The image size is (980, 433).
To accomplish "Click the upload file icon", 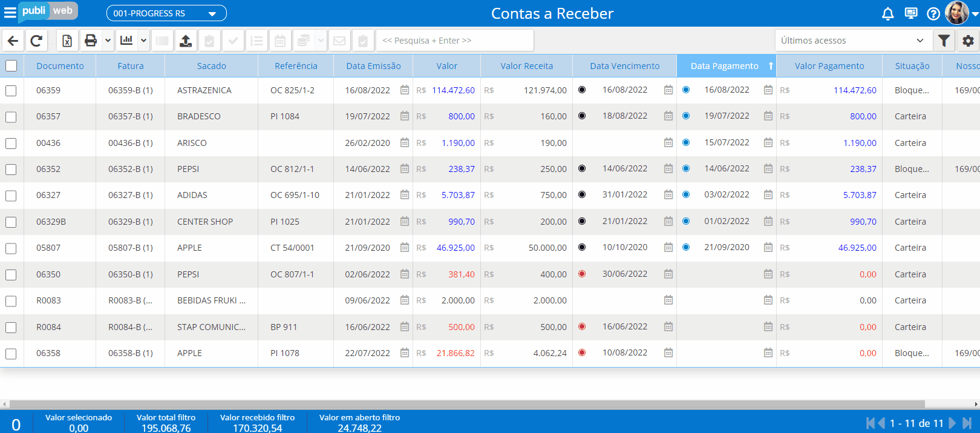I will tap(186, 41).
